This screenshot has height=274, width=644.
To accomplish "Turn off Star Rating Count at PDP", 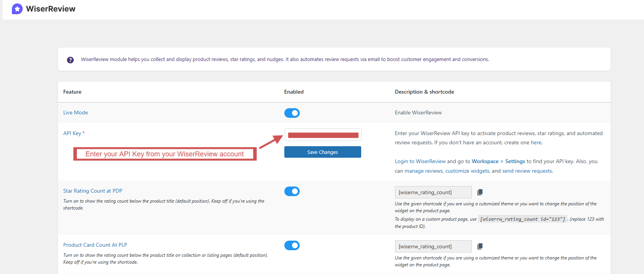I will (x=292, y=191).
